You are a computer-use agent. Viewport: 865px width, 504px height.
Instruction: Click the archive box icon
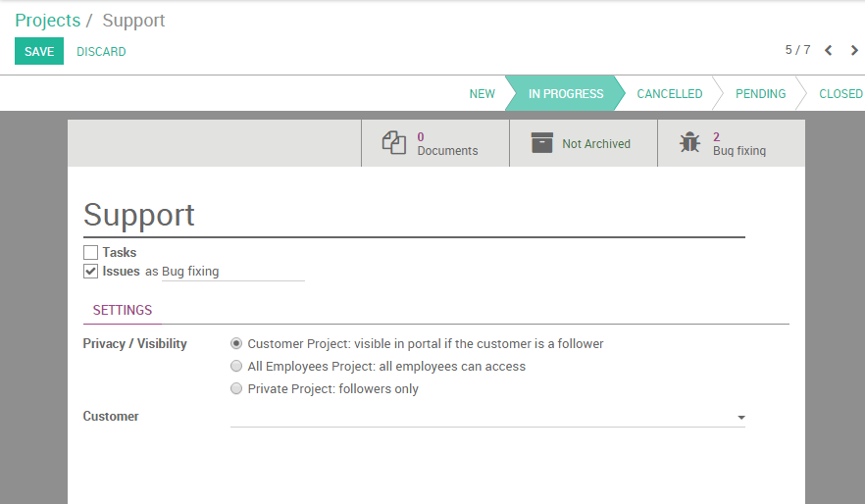pos(542,143)
